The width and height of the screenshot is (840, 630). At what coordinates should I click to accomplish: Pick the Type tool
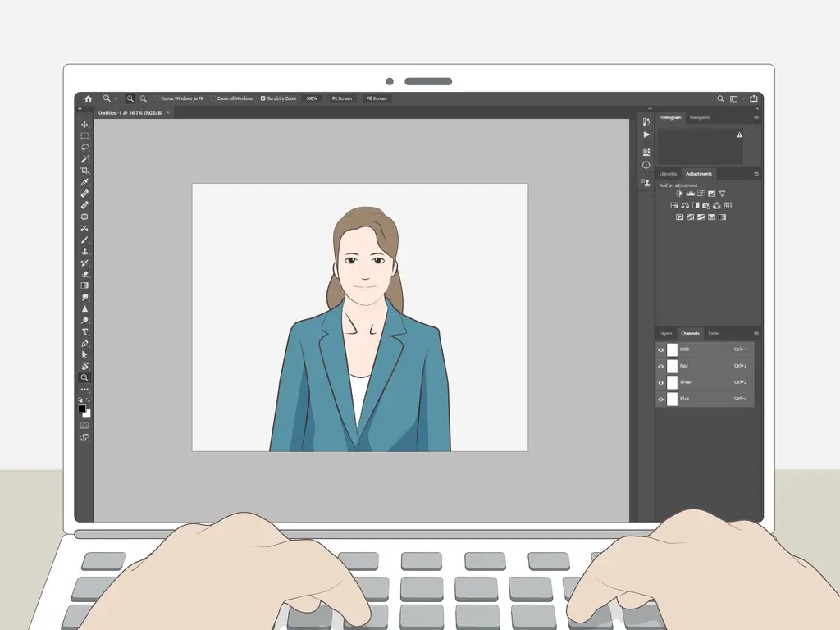[x=84, y=331]
